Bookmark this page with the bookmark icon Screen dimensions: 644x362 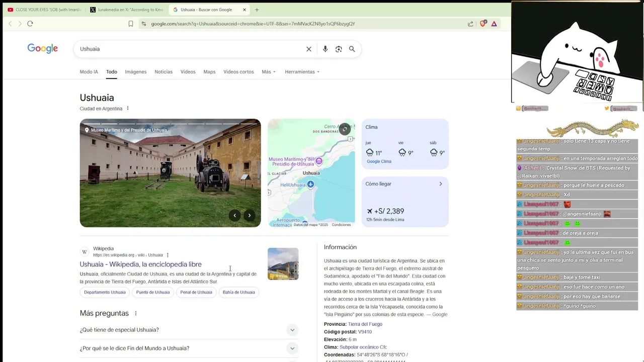tap(131, 24)
